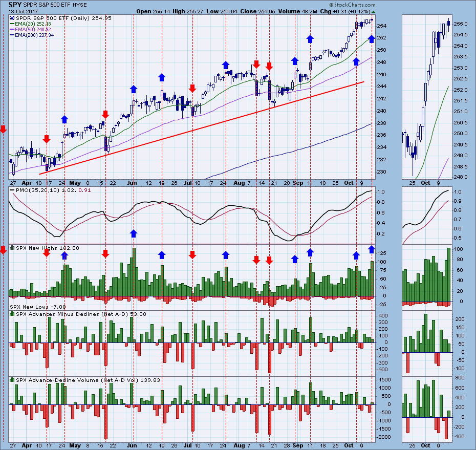Select the blue EMA(200) legend entry
The image size is (476, 450).
click(x=30, y=35)
